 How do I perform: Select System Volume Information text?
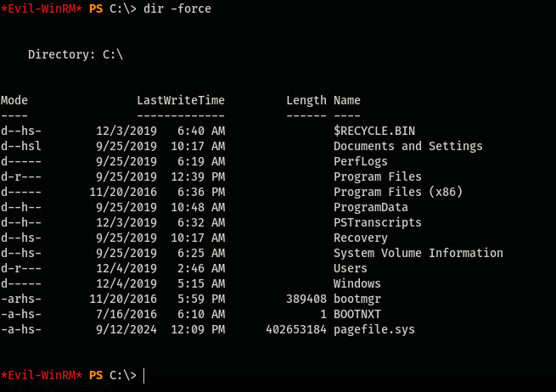point(418,253)
